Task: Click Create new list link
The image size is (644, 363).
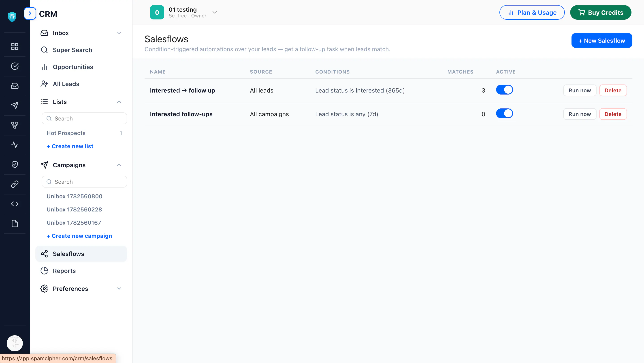Action: point(70,146)
